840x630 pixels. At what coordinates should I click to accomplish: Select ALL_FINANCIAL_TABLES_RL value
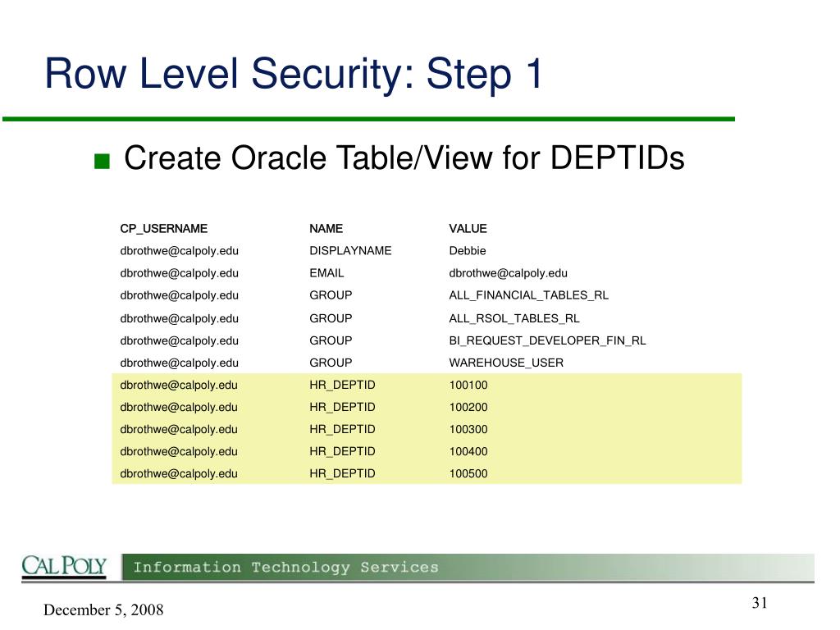pos(529,295)
